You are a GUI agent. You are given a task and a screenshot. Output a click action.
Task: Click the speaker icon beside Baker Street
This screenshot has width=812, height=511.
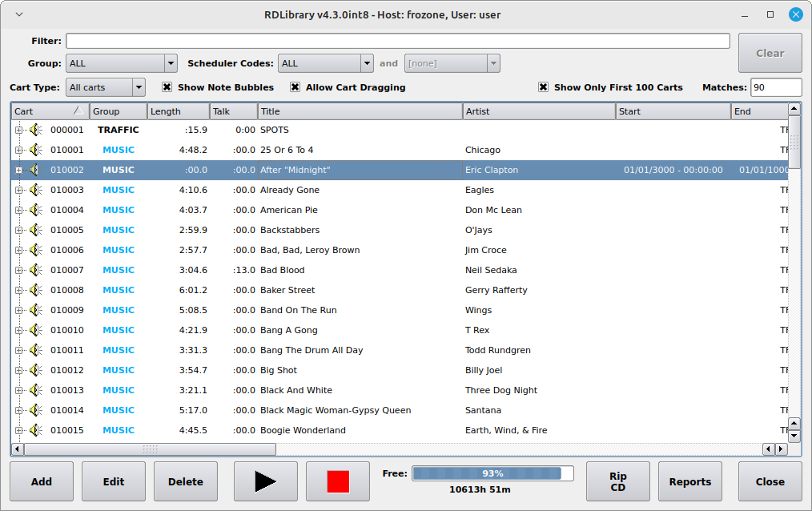pyautogui.click(x=36, y=290)
